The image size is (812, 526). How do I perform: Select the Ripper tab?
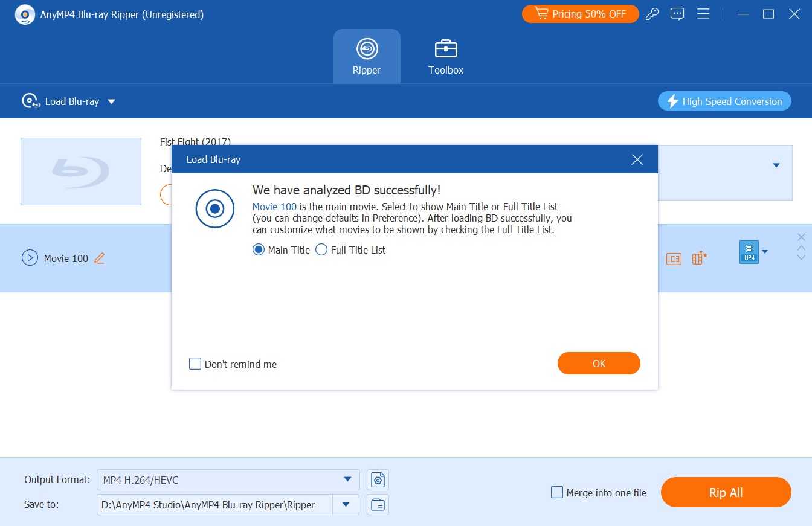(367, 56)
